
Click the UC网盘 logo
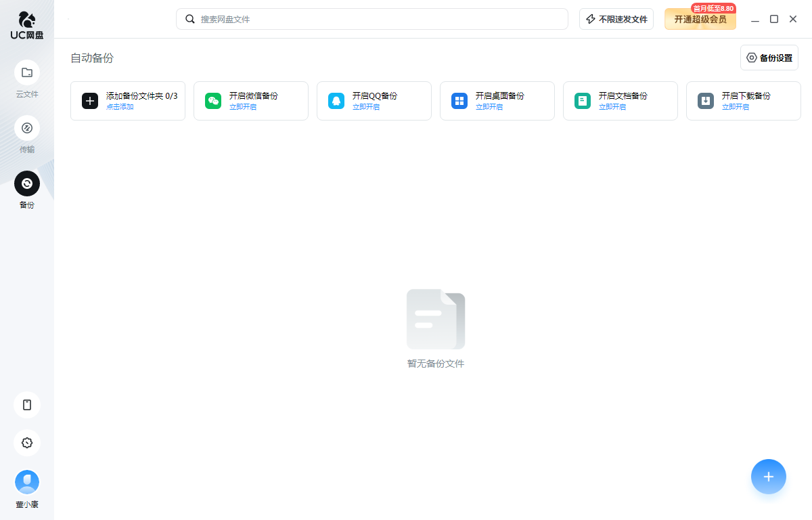click(27, 25)
